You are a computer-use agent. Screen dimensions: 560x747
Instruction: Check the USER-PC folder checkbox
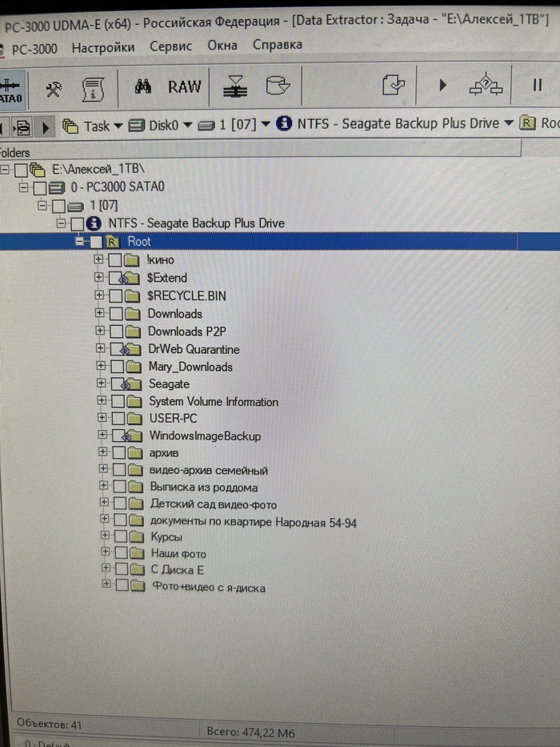point(118,418)
